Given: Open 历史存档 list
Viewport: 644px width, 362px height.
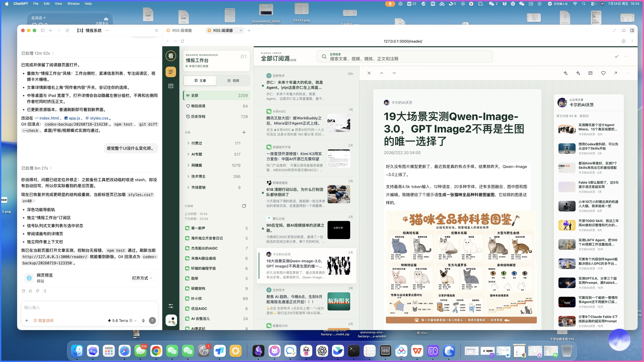Looking at the screenshot, I should click(217, 117).
